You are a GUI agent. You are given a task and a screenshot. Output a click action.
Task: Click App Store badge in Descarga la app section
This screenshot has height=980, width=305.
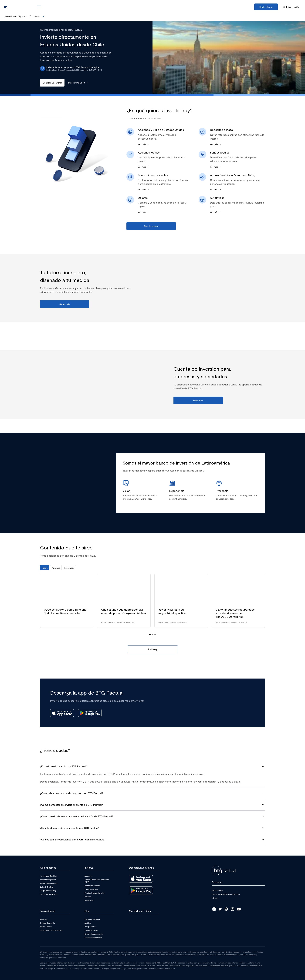pos(62,713)
